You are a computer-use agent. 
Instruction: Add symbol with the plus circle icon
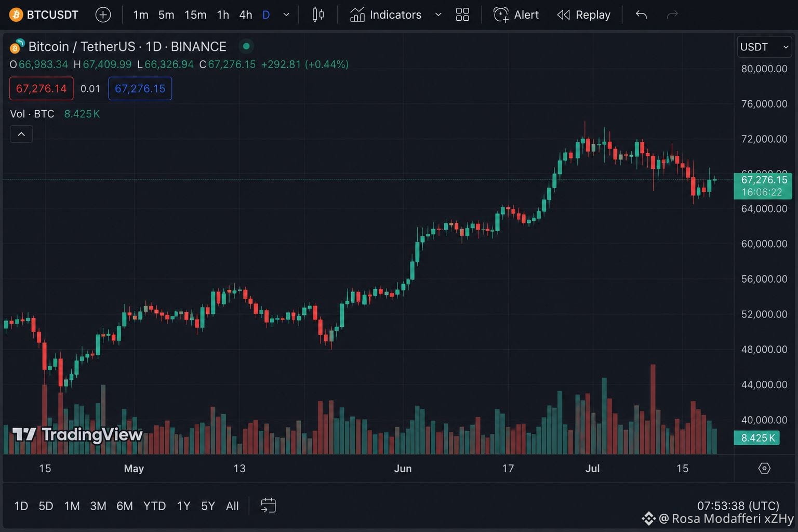(x=103, y=15)
